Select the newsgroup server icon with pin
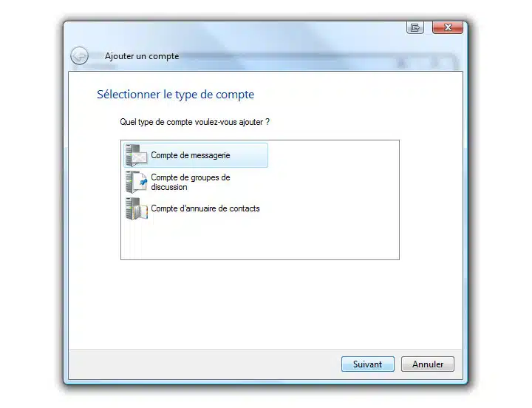 (x=137, y=182)
